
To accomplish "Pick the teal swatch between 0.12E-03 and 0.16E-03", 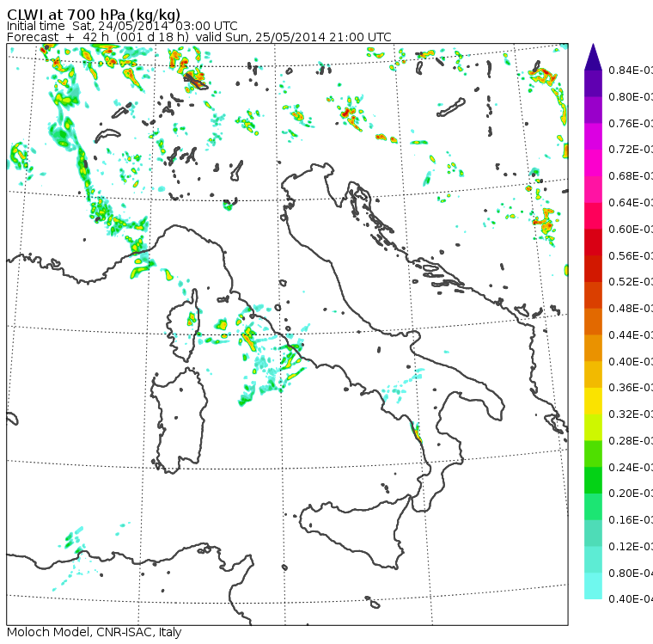I will click(593, 534).
